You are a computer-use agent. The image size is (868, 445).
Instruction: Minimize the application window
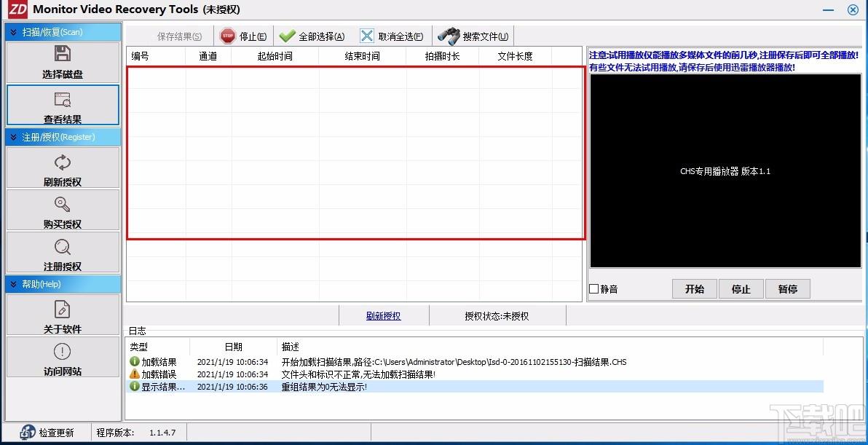coord(829,9)
